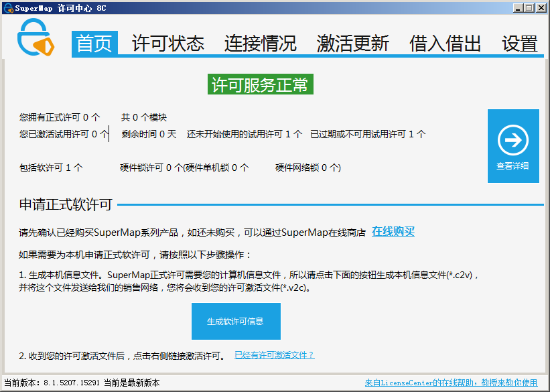Screen dimensions: 550x392
Task: Click the 硬件网络锁 0 个 text
Action: (x=307, y=168)
